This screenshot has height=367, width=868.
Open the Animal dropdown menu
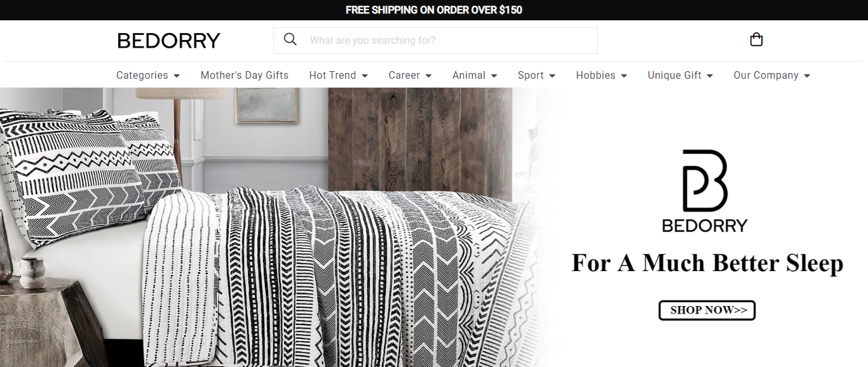click(475, 75)
